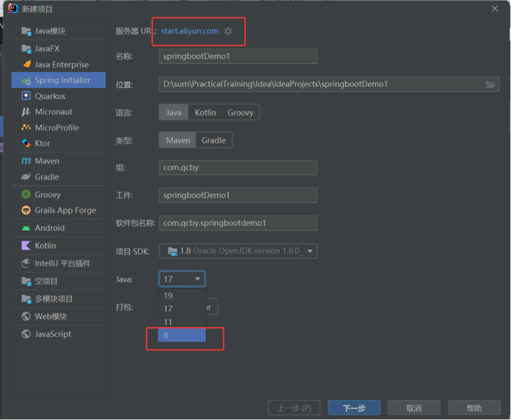Open server URL settings gear
Viewport: 511px width, 420px height.
tap(228, 31)
